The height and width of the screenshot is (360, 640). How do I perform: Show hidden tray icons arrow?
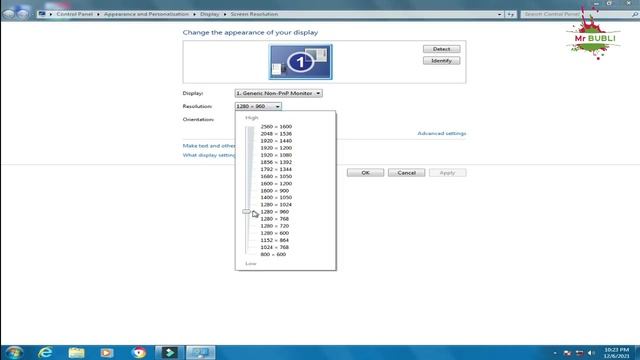pos(555,353)
